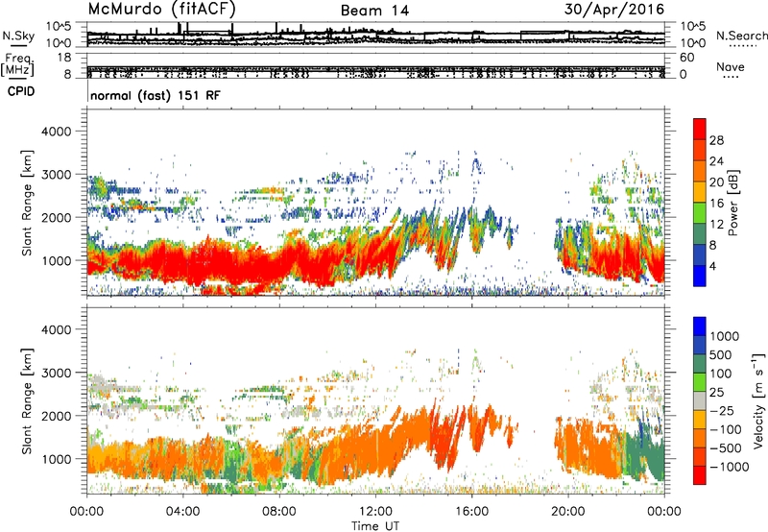Click the 'CPID' row label
Image resolution: width=768 pixels, height=532 pixels.
(x=21, y=91)
